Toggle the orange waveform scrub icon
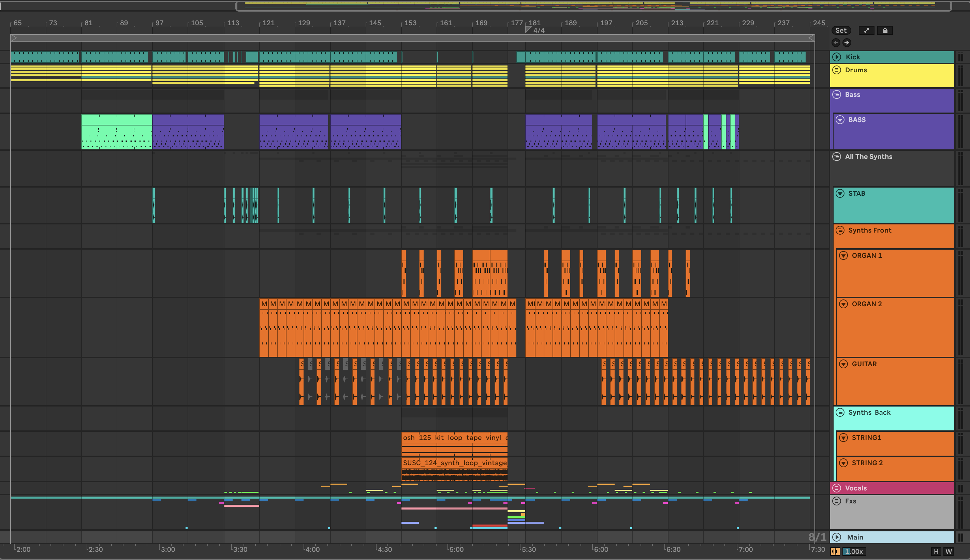The image size is (970, 560). [x=835, y=551]
